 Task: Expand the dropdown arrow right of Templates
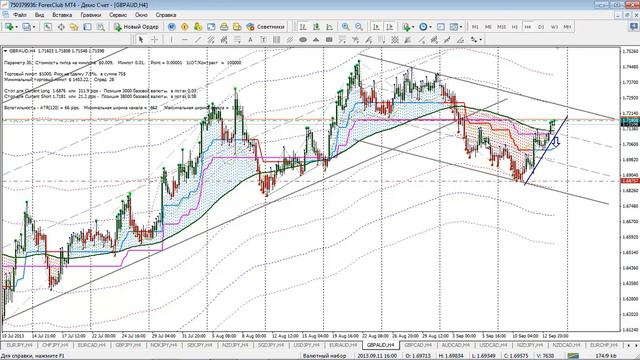(461, 27)
